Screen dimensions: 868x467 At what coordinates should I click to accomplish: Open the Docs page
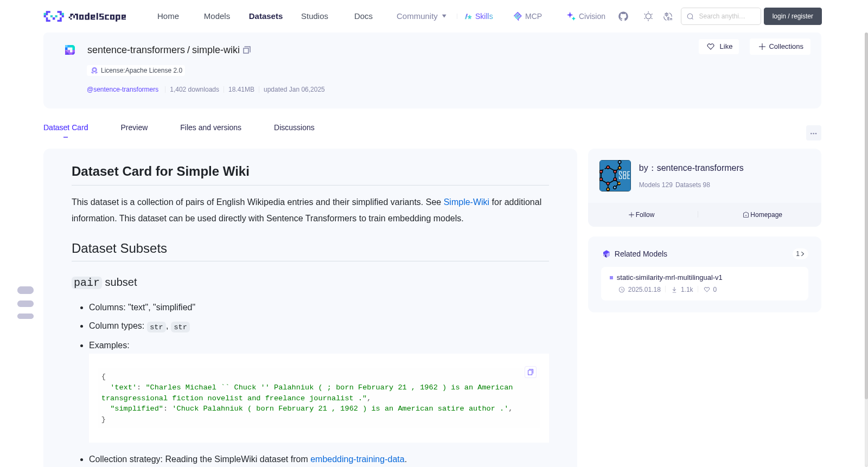pos(363,16)
